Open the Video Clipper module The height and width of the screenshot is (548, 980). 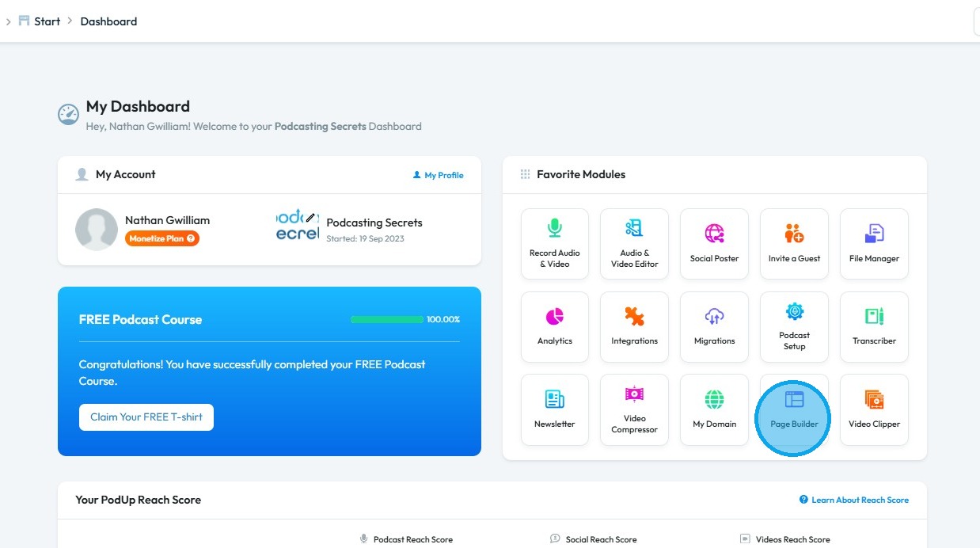(x=874, y=409)
